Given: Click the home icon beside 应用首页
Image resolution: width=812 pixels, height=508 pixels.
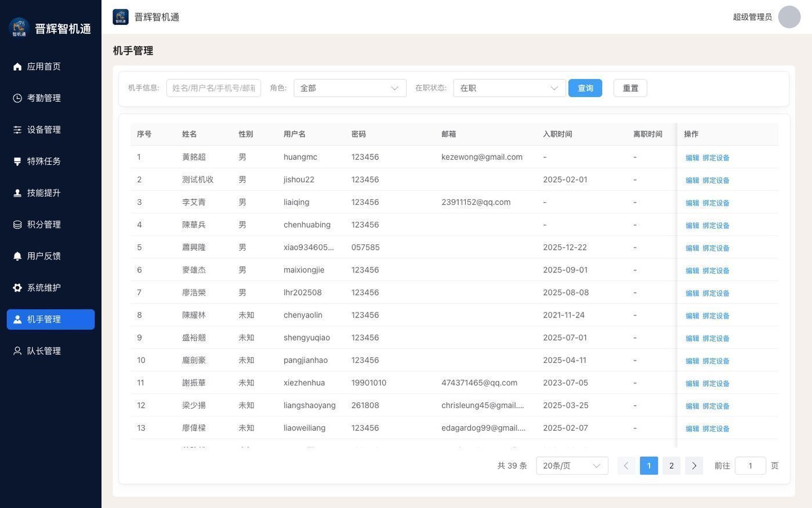Looking at the screenshot, I should point(17,67).
